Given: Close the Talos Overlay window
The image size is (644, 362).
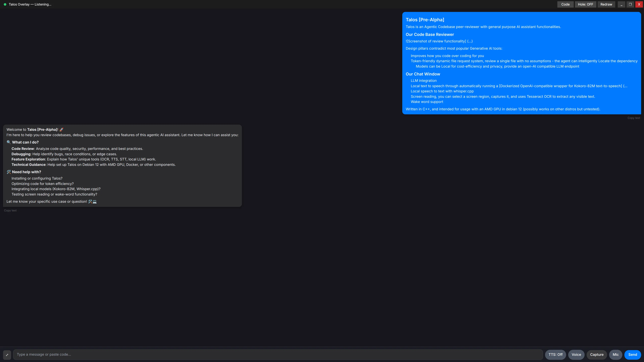Looking at the screenshot, I should point(639,5).
